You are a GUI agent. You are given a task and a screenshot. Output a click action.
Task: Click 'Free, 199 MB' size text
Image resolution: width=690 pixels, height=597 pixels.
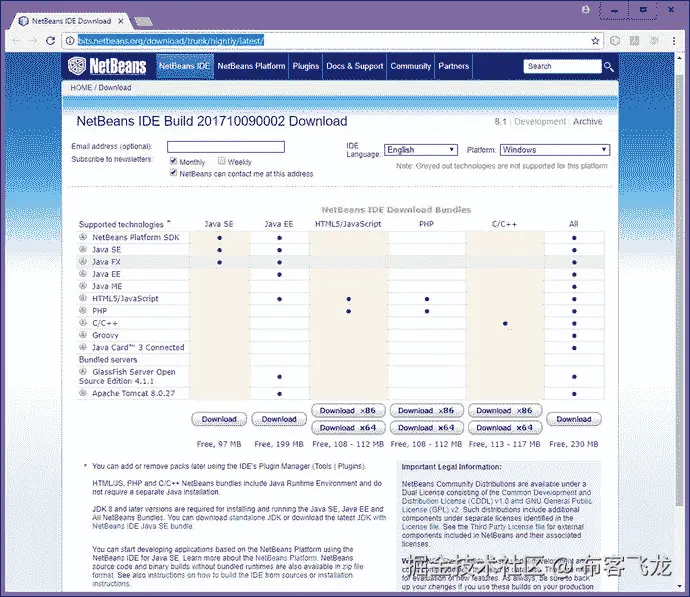tap(279, 444)
